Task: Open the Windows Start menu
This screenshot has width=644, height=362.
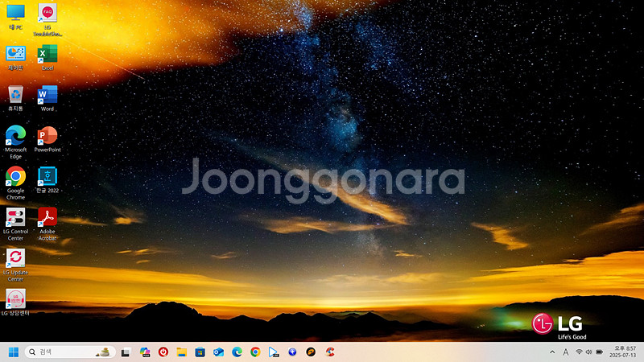Action: click(x=14, y=352)
